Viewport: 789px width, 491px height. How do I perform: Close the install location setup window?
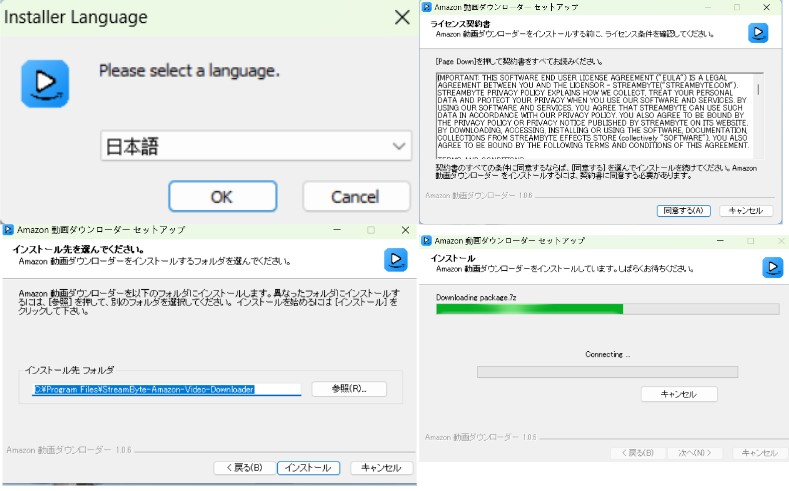pos(405,230)
